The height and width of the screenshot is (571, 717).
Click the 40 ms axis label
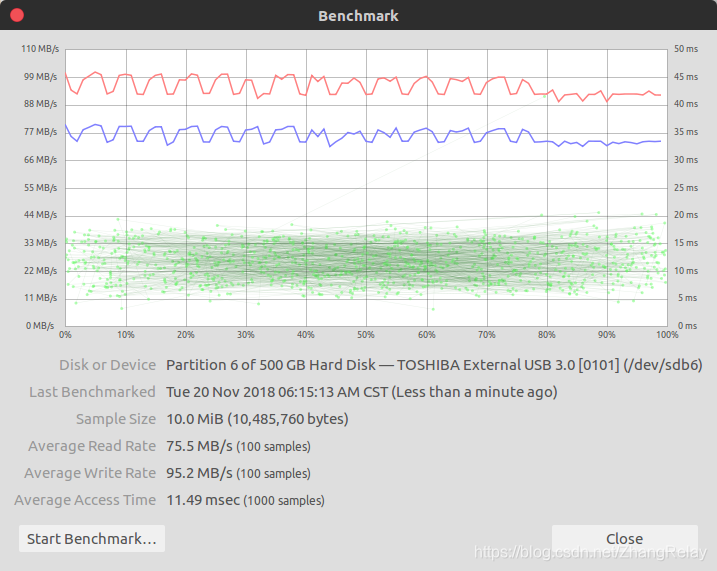click(686, 104)
